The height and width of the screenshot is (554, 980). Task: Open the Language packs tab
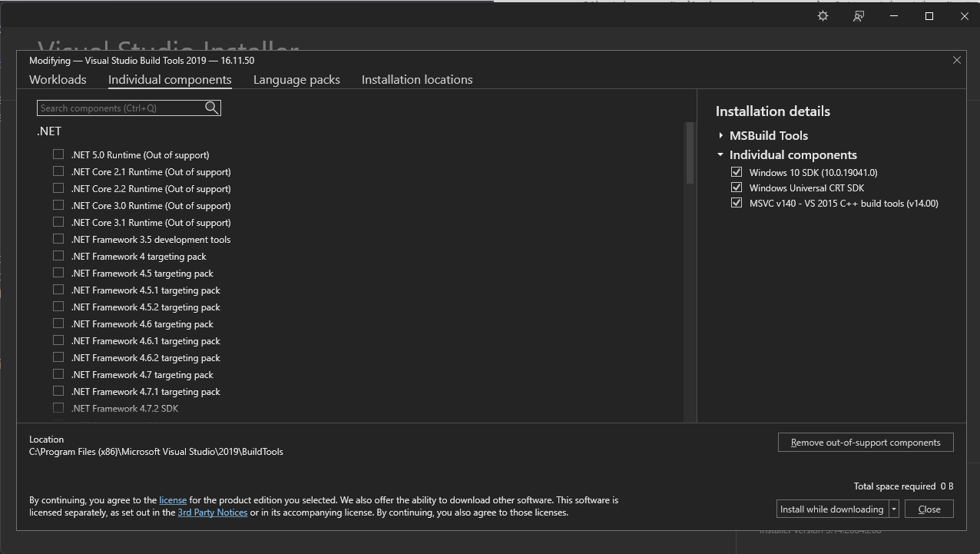click(x=296, y=80)
